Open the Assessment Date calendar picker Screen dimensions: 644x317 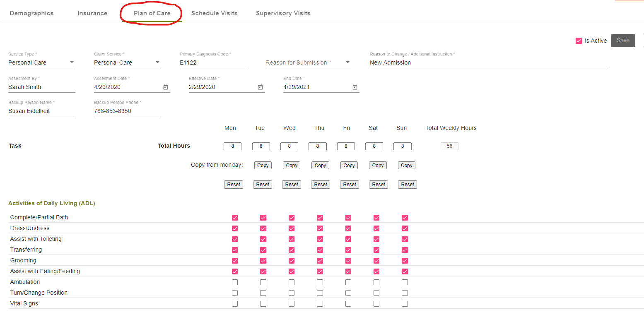(165, 87)
